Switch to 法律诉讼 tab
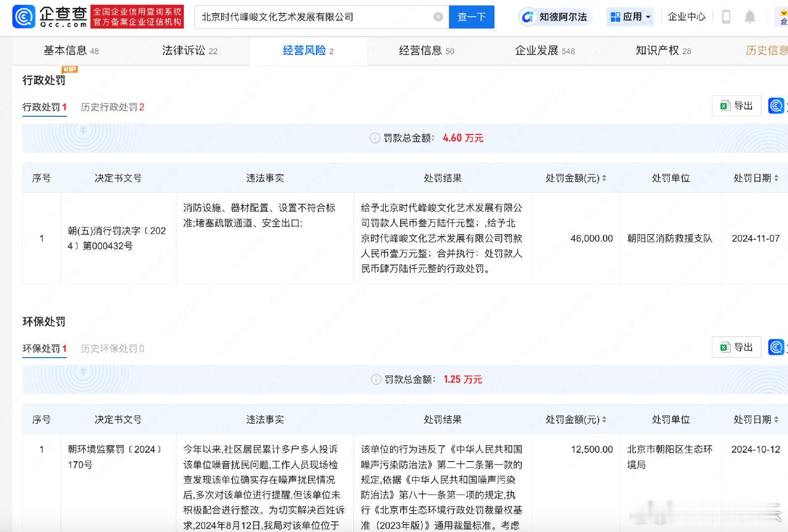 click(x=190, y=51)
